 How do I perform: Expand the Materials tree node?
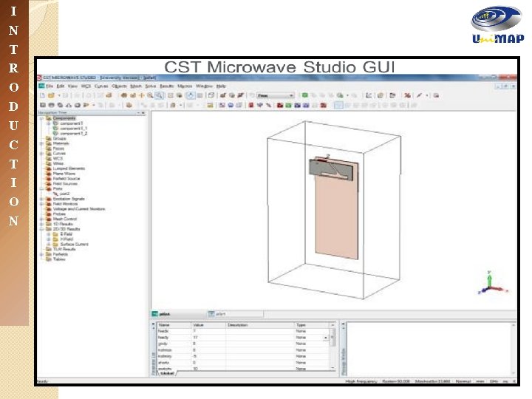[41, 143]
